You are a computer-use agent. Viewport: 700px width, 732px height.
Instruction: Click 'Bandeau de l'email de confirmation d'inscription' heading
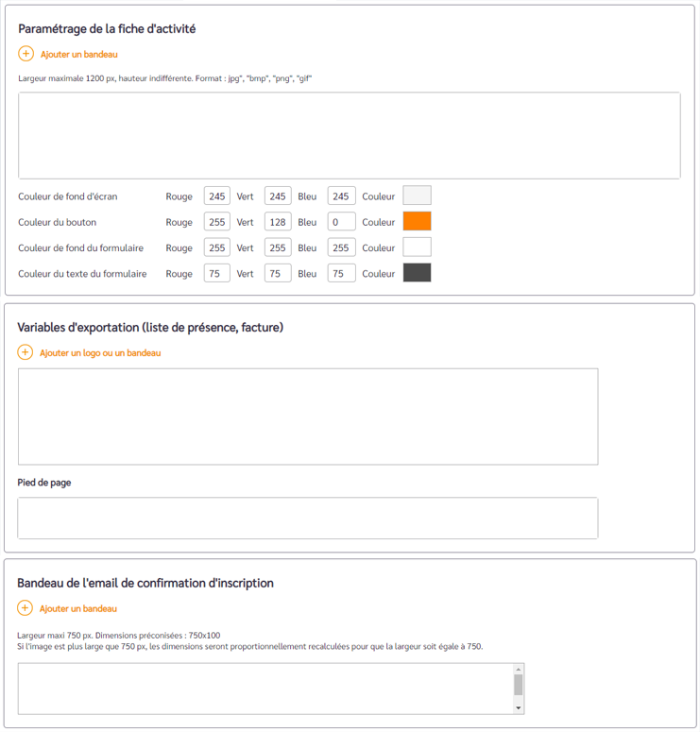[x=145, y=583]
